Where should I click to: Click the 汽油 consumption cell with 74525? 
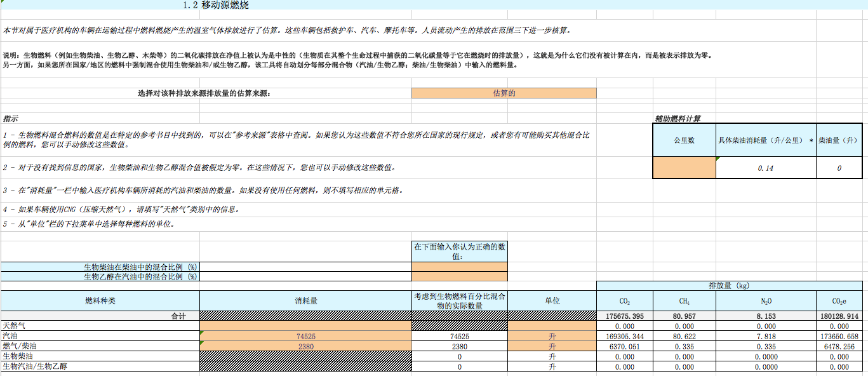coord(305,335)
